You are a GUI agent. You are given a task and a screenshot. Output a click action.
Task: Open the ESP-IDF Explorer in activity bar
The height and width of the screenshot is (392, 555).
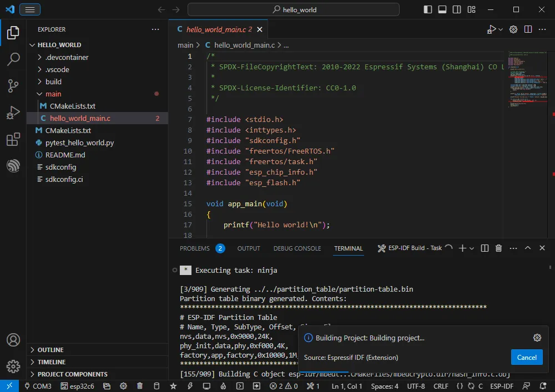pos(13,166)
